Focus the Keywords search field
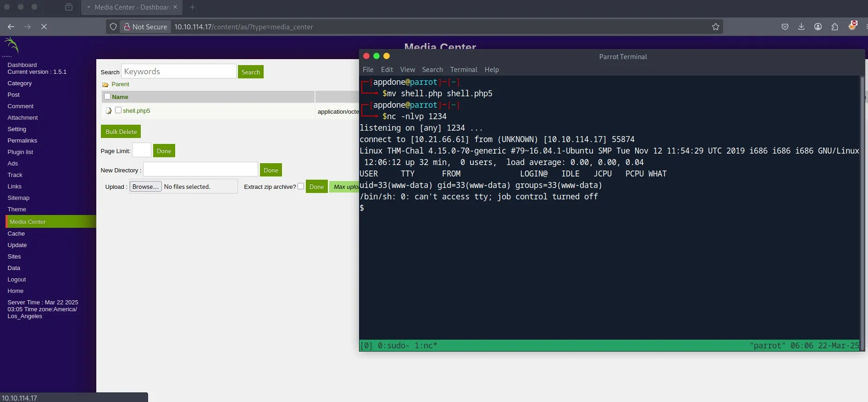 click(x=179, y=72)
